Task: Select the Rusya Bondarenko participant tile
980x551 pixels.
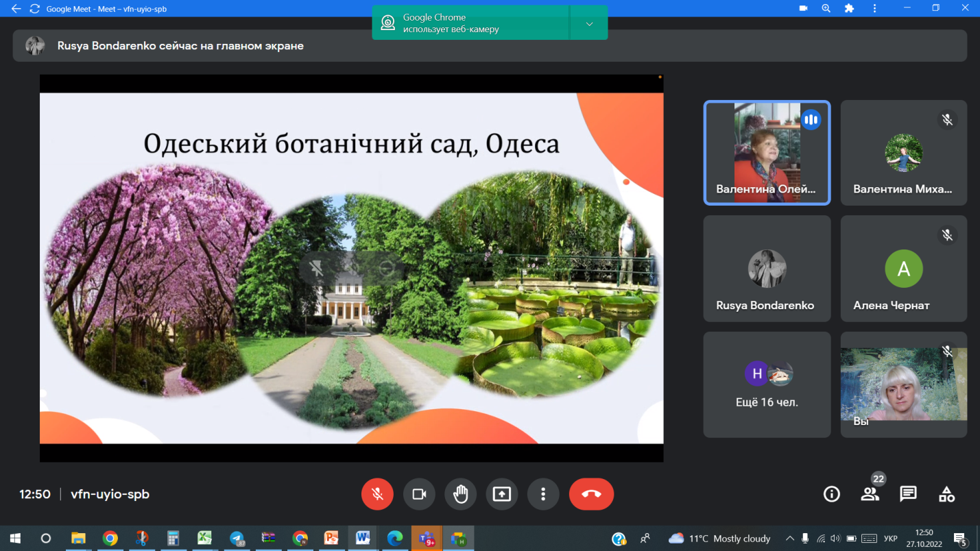Action: point(767,269)
